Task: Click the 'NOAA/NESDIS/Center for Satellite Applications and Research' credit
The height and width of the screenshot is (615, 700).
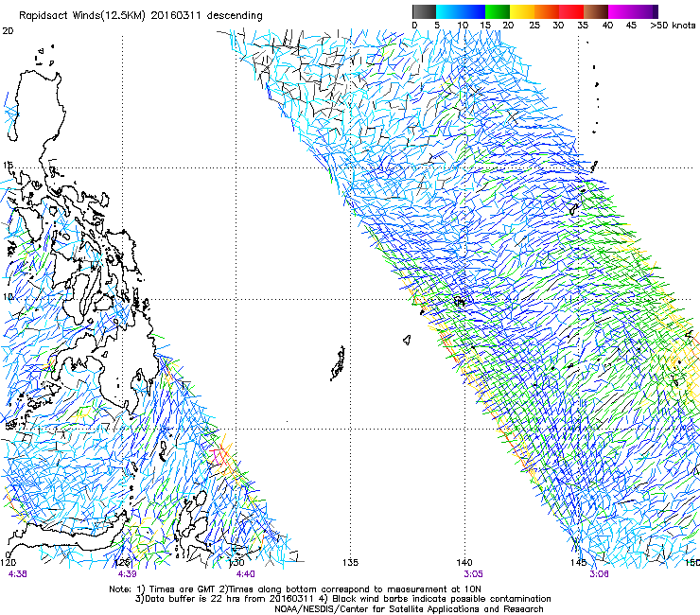Action: point(409,609)
